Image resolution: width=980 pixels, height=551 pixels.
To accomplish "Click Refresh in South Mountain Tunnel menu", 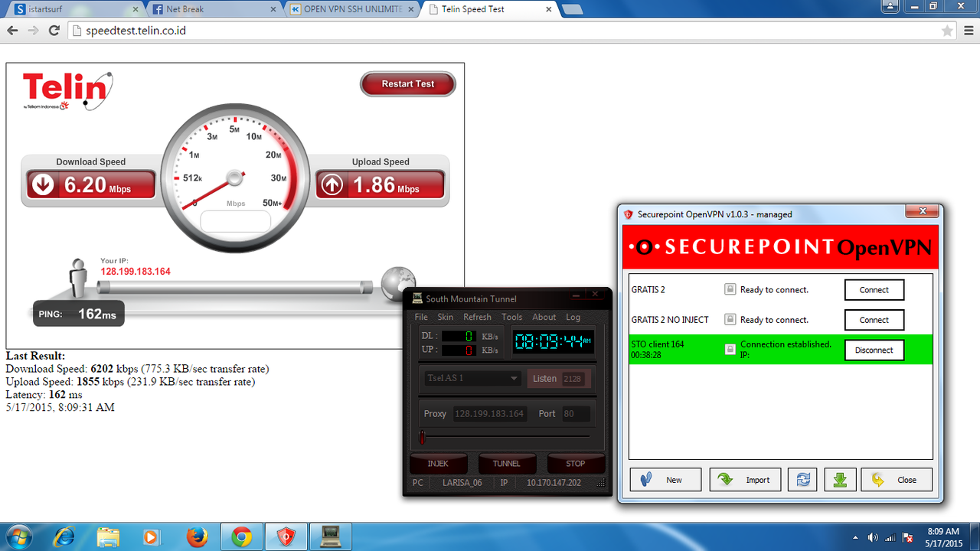I will pyautogui.click(x=477, y=317).
